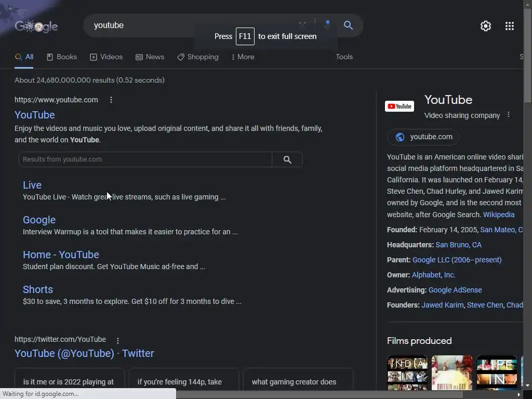Click the blue search magnifier icon
The height and width of the screenshot is (399, 532).
click(348, 25)
